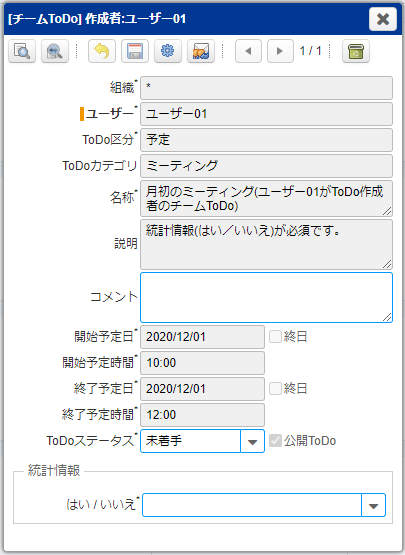
Task: Save record with the floppy disk icon
Action: pyautogui.click(x=135, y=51)
